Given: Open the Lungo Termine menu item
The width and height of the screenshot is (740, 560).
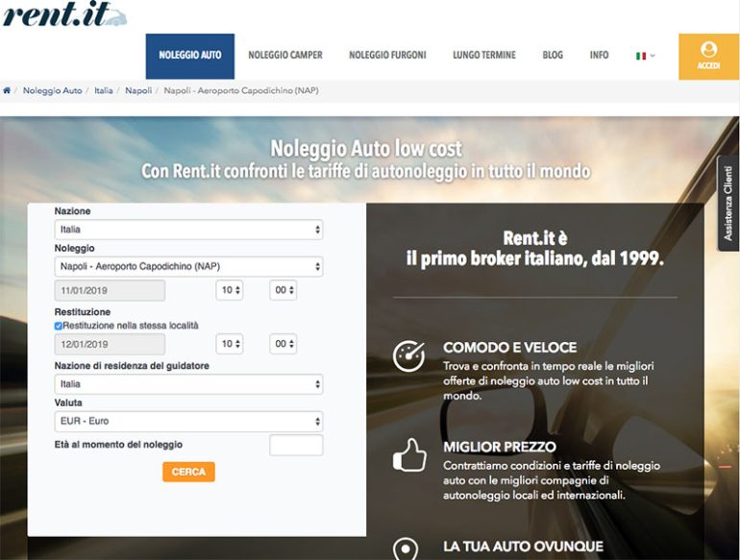Looking at the screenshot, I should (484, 55).
